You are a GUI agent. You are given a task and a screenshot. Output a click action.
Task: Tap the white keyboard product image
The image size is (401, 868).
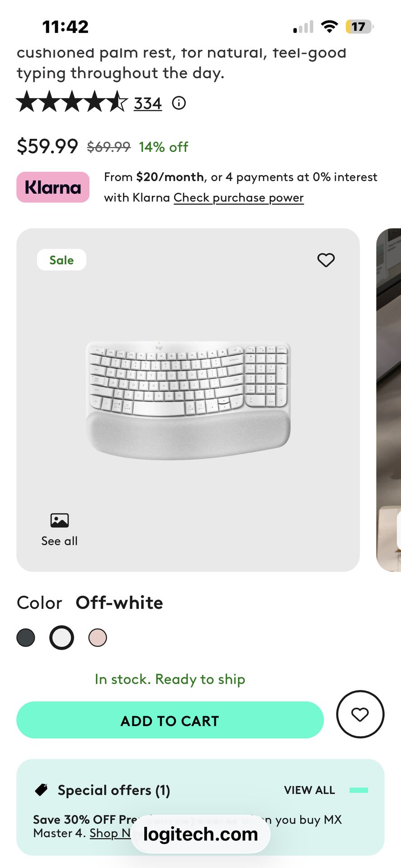(x=188, y=400)
